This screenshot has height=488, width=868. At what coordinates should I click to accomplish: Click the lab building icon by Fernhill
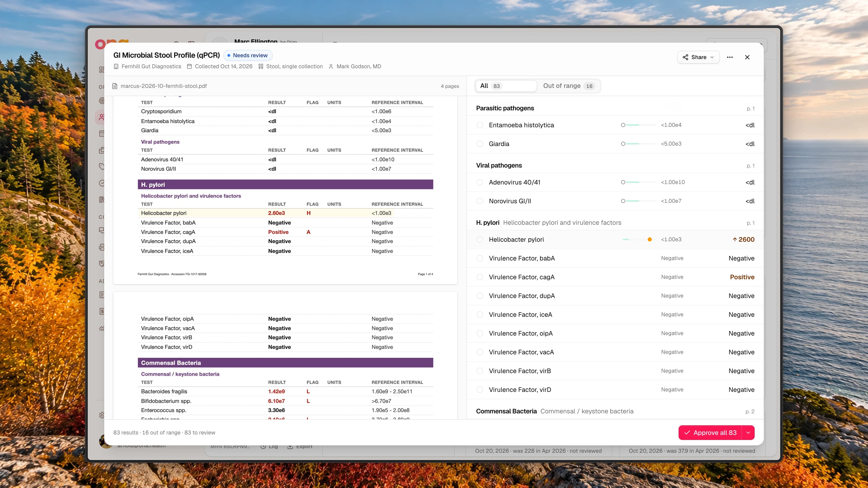coord(116,66)
